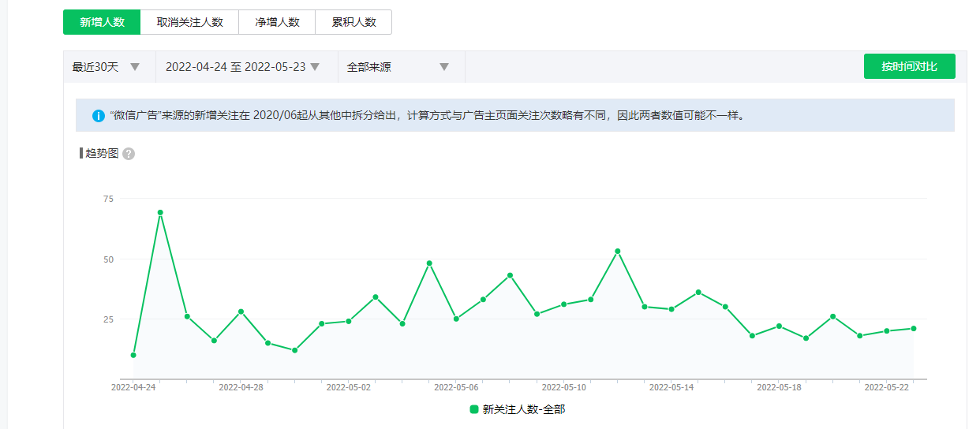
Task: Expand the 最近30天 time range dropdown
Action: (107, 67)
